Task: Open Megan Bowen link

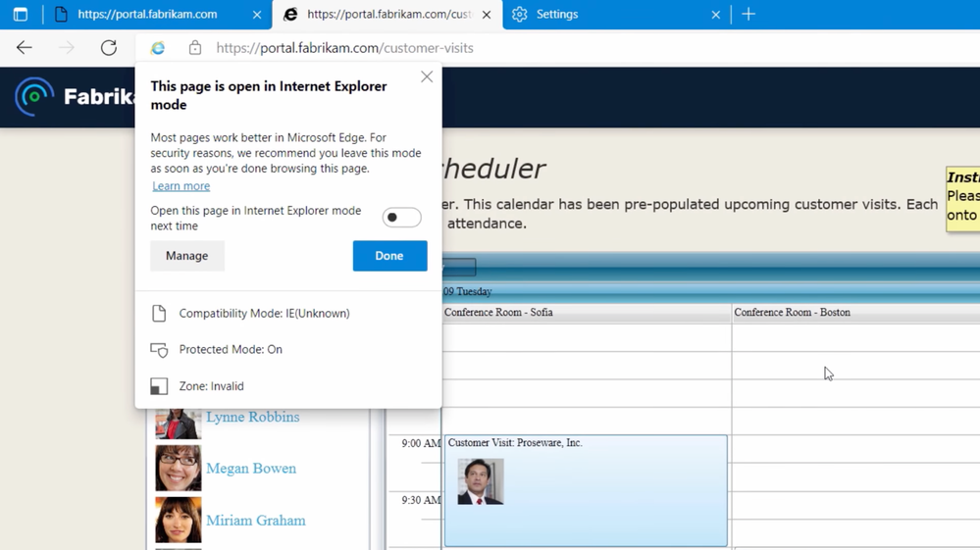Action: click(x=251, y=469)
